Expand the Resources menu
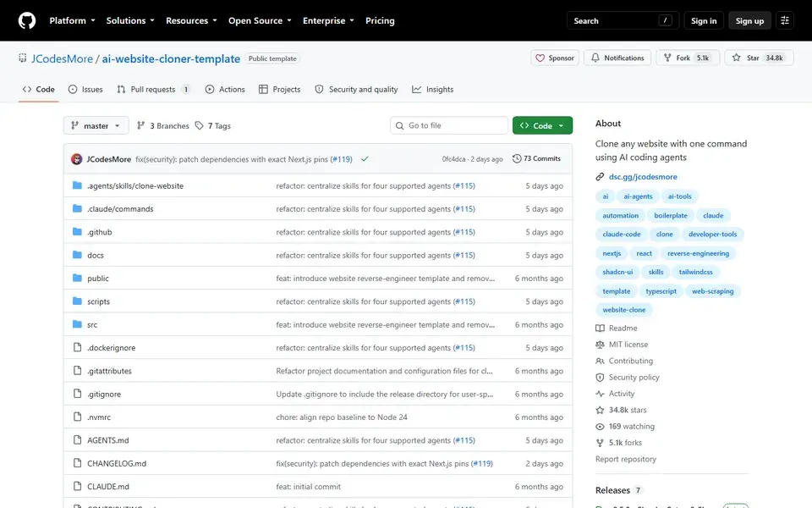The height and width of the screenshot is (508, 812). (191, 20)
